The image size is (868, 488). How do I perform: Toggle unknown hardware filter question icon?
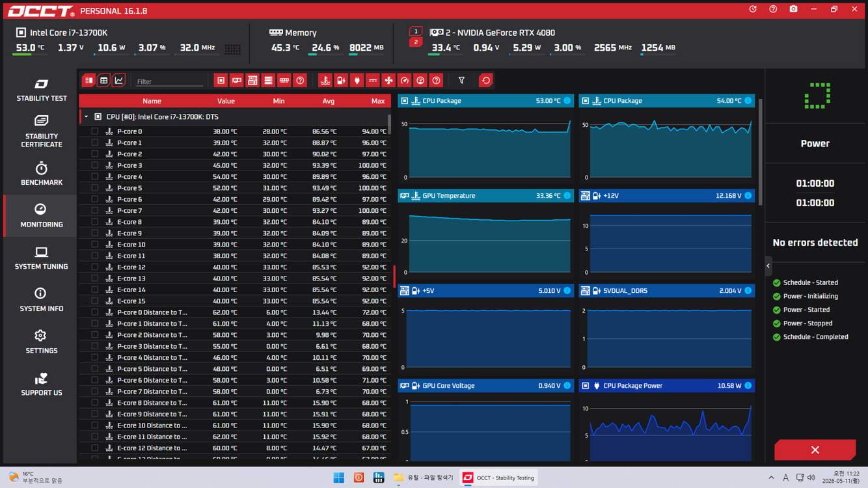[x=300, y=81]
